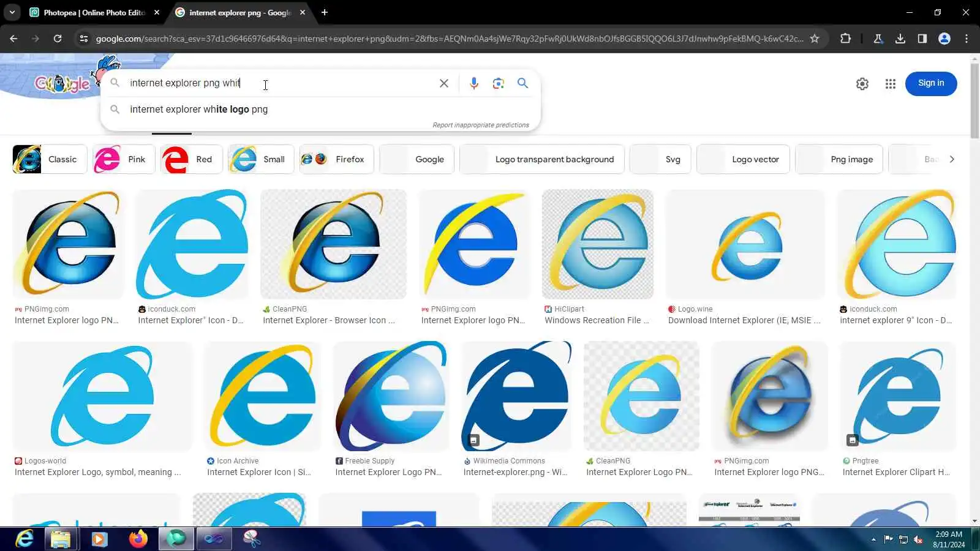Select the Logo vector filter chip
The image size is (980, 551).
(x=743, y=159)
